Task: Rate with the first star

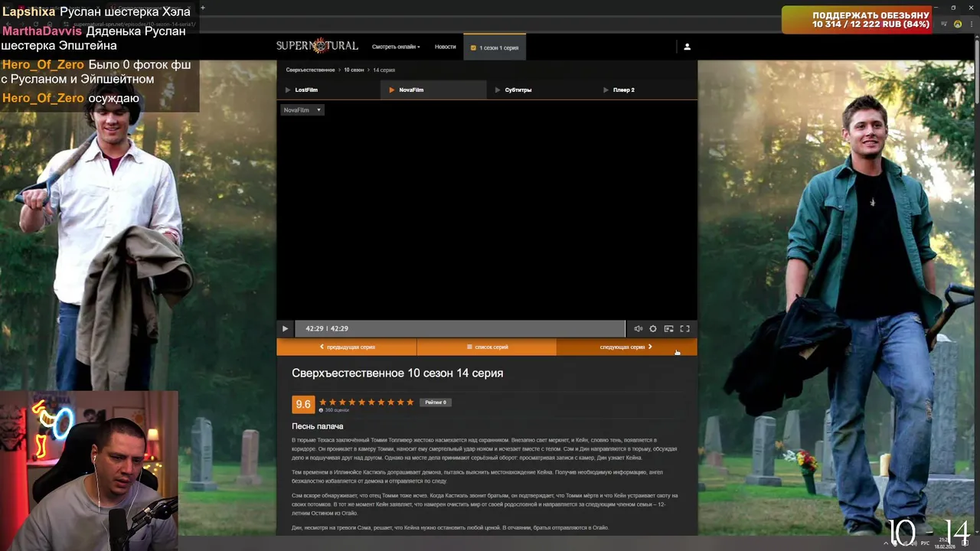Action: (322, 403)
